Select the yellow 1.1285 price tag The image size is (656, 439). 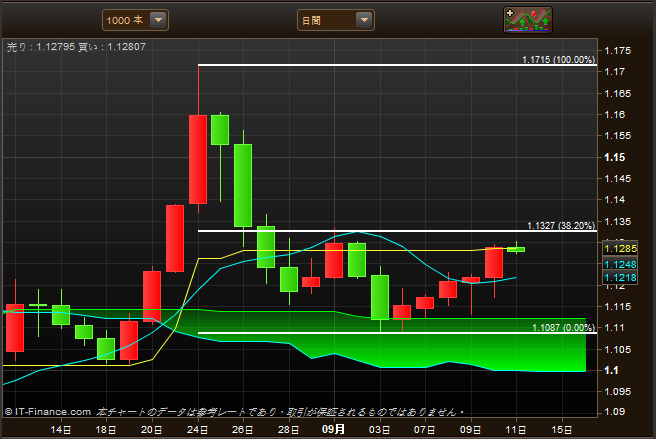coord(620,249)
